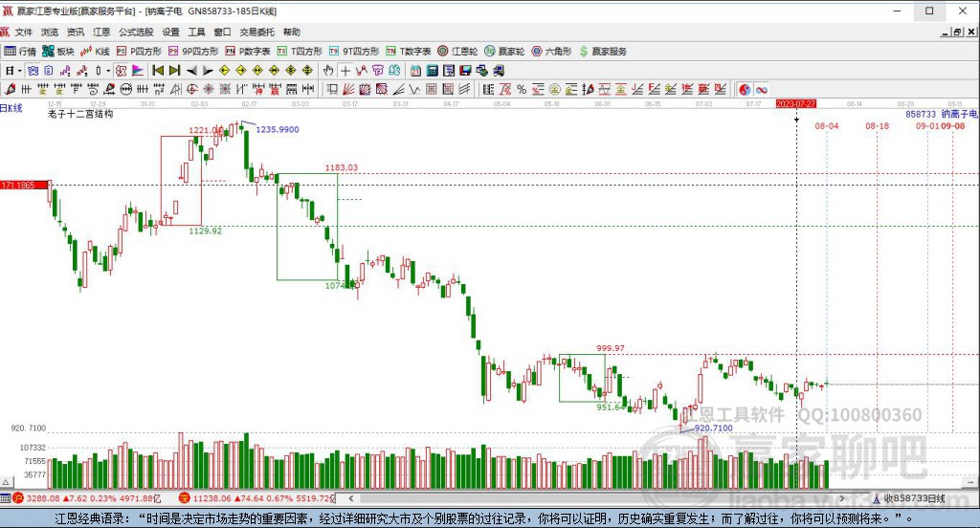The image size is (980, 528).
Task: Click the 999.97 resistance label
Action: point(610,348)
